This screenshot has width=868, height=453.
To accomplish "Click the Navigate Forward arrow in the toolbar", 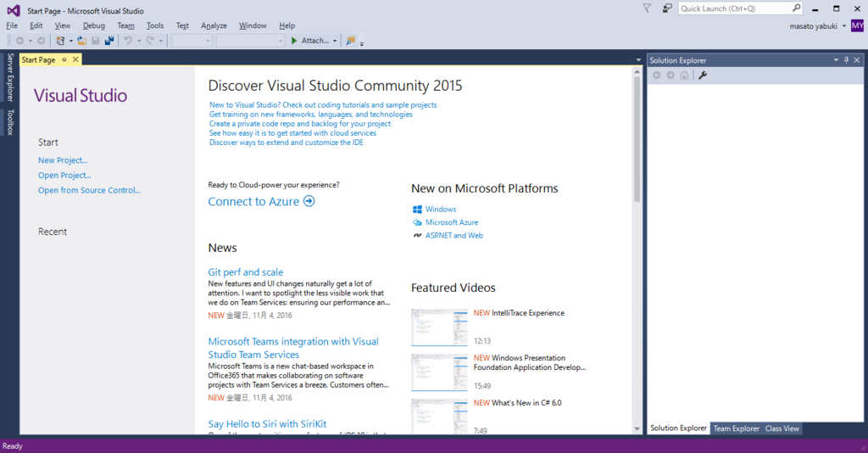I will pos(41,41).
